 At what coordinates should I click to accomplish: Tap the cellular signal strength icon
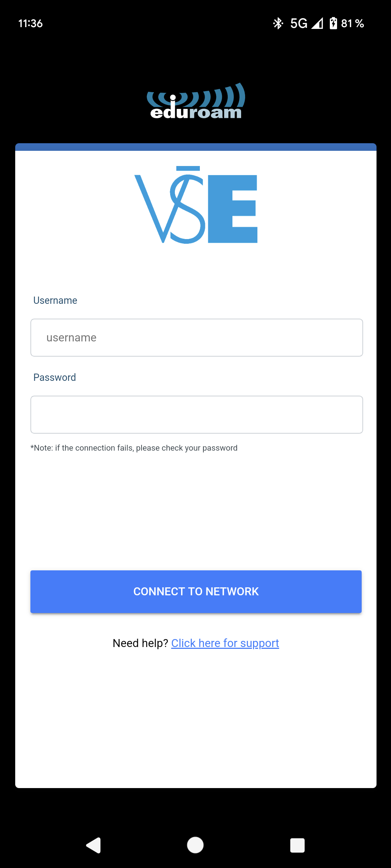[317, 24]
